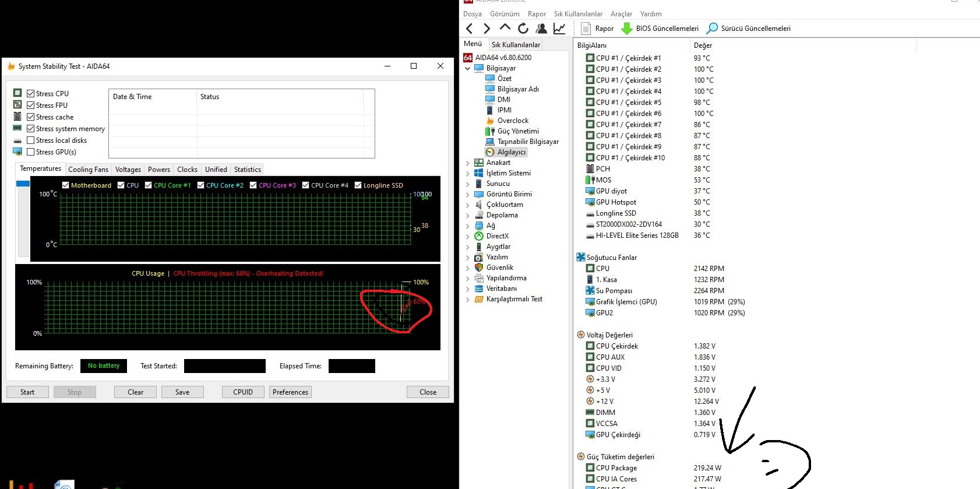Image resolution: width=980 pixels, height=489 pixels.
Task: Toggle the CPU Core #1 graph checkbox
Action: click(x=149, y=185)
